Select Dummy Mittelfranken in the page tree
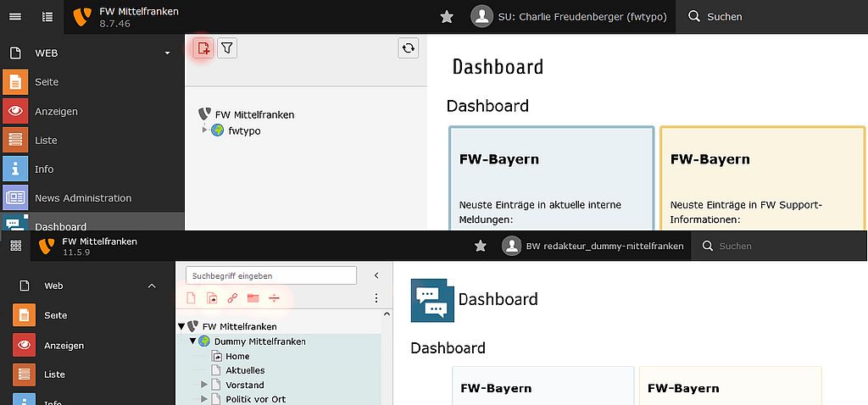868x405 pixels. (x=259, y=341)
